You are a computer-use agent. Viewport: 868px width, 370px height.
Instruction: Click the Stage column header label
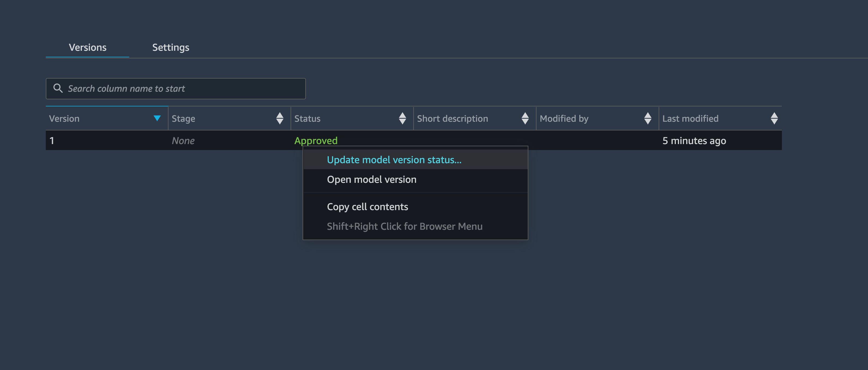(183, 119)
